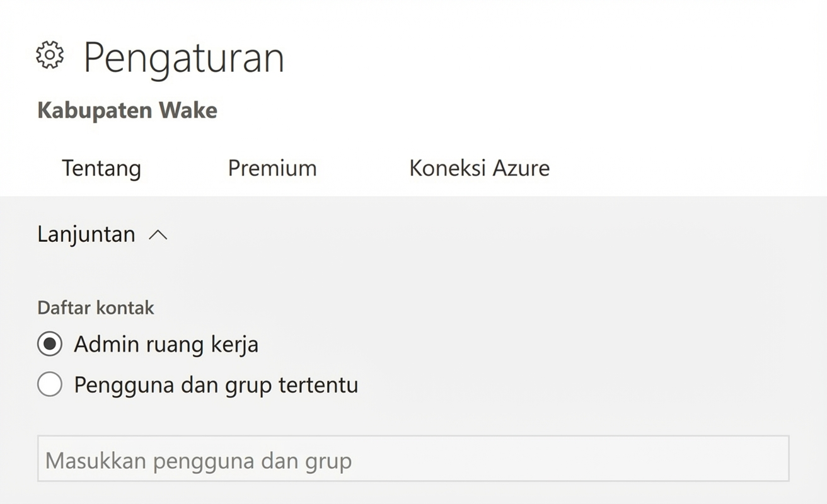This screenshot has height=504, width=827.
Task: Click the Masukkan pengguna dan grup field
Action: pos(413,460)
